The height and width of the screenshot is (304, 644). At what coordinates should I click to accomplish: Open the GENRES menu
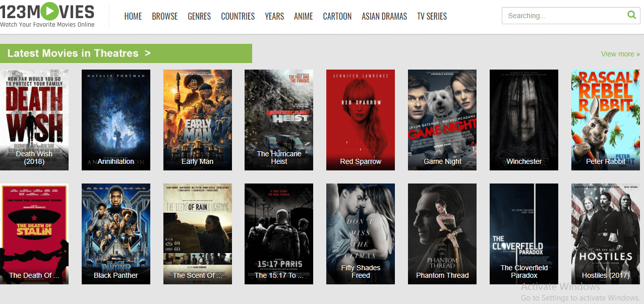coord(199,16)
